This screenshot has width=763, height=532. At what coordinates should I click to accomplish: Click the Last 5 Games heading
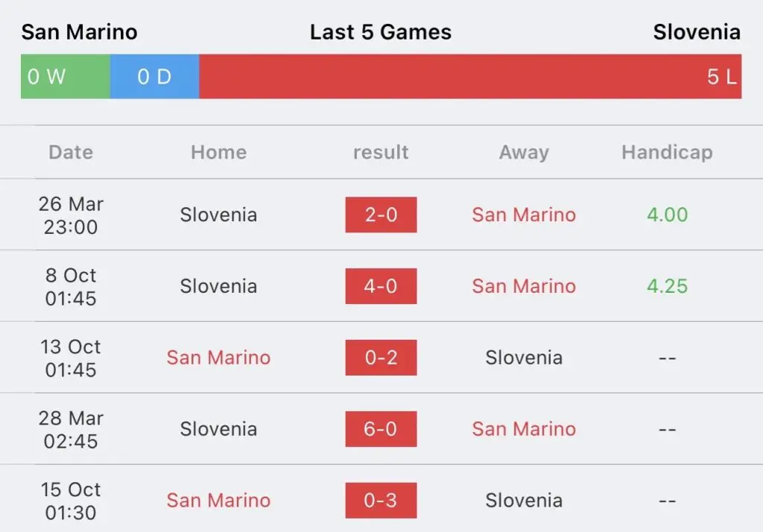click(x=381, y=32)
